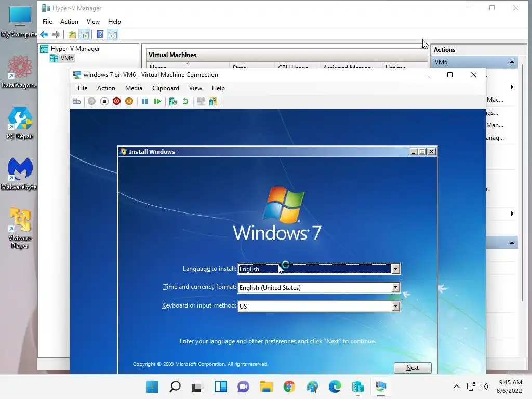Open taskbar Search
The image size is (532, 399).
pyautogui.click(x=175, y=387)
